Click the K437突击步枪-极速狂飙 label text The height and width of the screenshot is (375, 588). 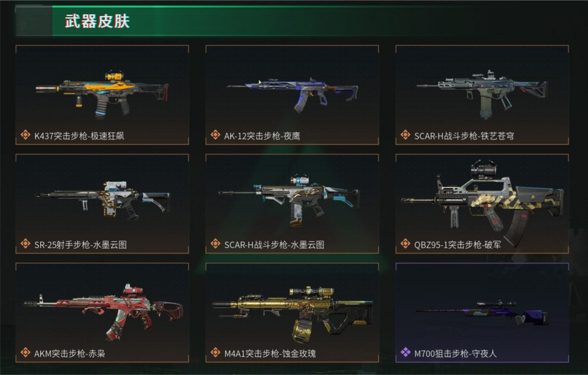79,136
